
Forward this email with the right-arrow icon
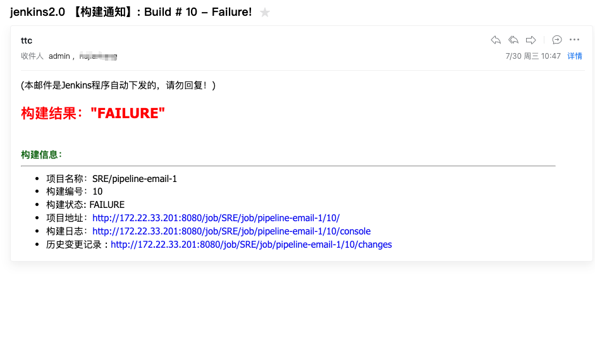tap(531, 40)
